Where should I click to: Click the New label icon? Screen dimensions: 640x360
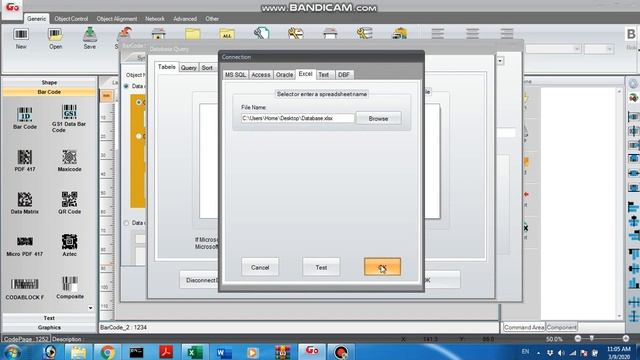pos(21,34)
